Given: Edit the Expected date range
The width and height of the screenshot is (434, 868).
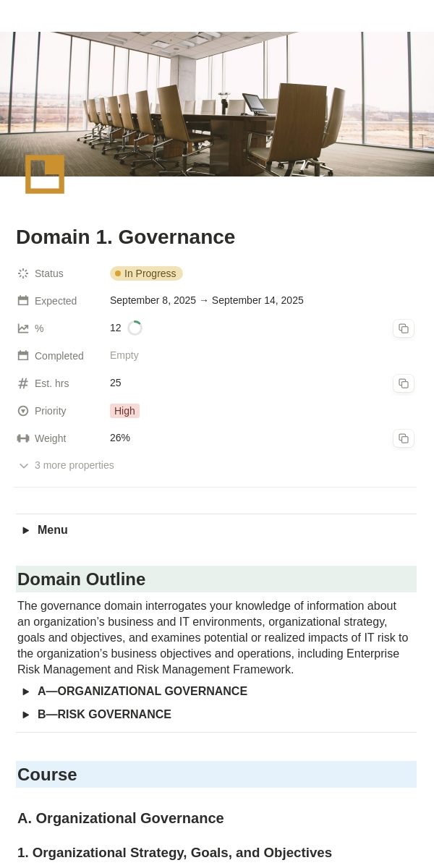Looking at the screenshot, I should (x=207, y=300).
